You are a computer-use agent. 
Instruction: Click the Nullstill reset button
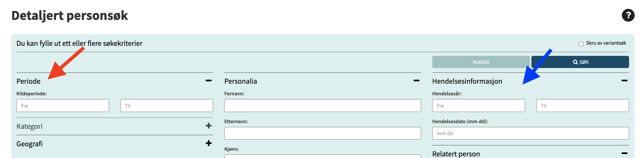click(481, 62)
